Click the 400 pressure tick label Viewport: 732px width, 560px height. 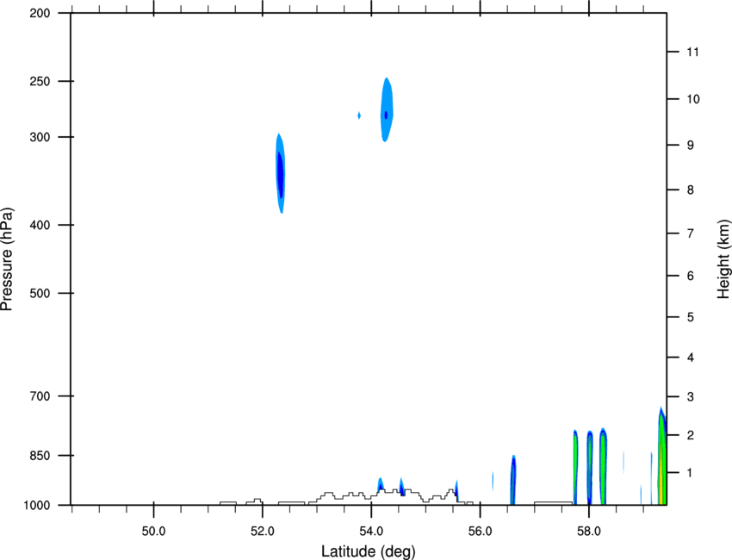tap(40, 225)
